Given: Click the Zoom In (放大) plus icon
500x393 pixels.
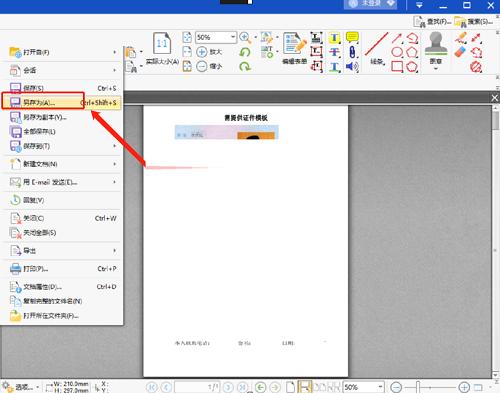Looking at the screenshot, I should tap(202, 52).
